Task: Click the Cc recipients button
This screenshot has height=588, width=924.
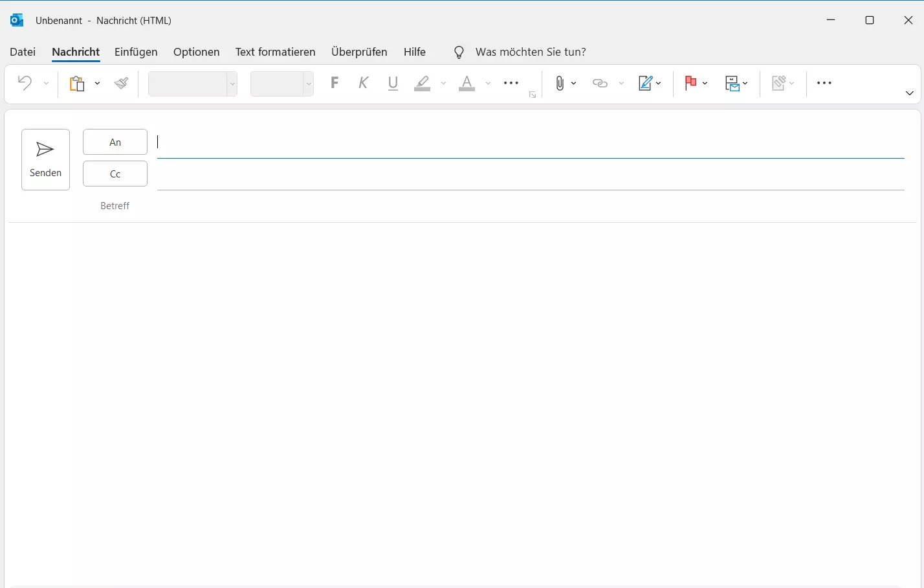Action: 115,174
